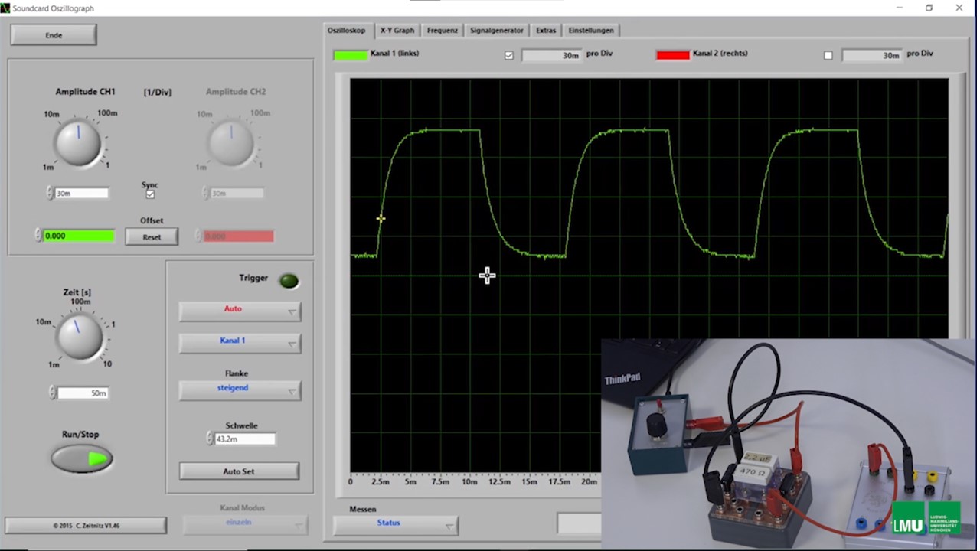Click the Zeit time base knob

[78, 337]
